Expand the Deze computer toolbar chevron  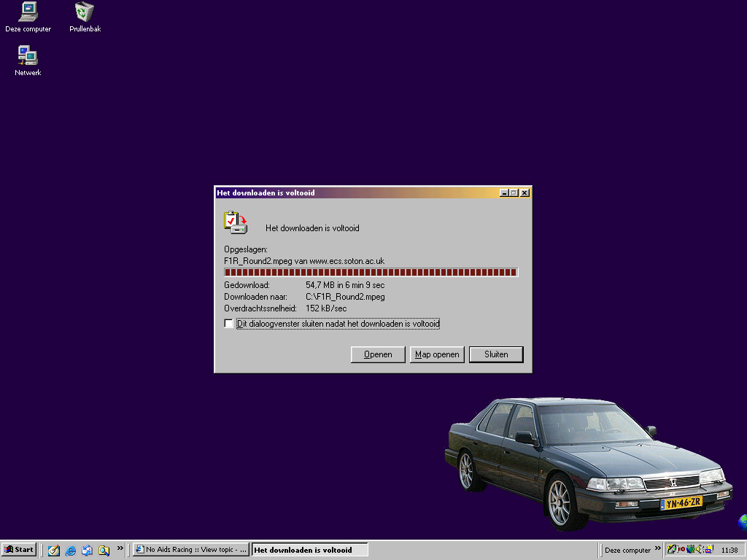[x=657, y=549]
